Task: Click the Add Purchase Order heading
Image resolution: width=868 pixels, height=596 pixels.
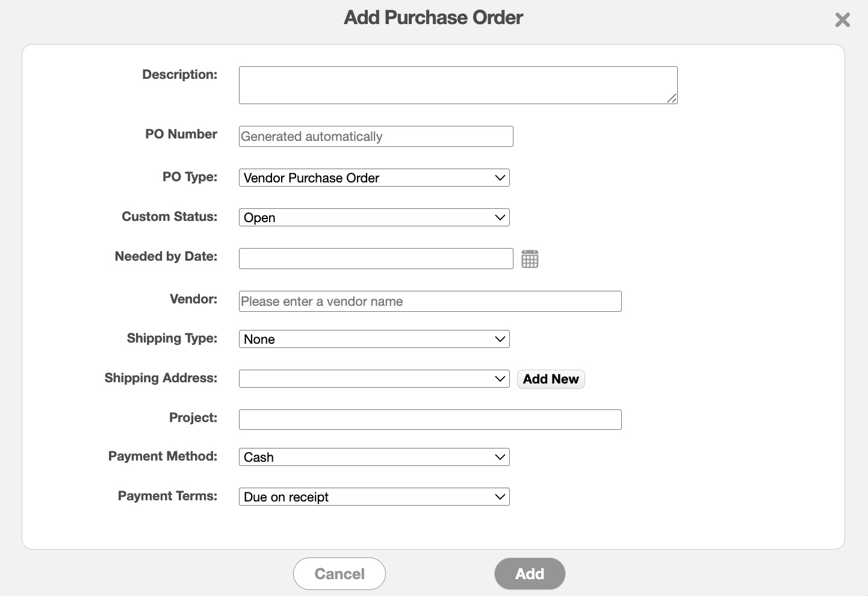Action: pos(433,17)
